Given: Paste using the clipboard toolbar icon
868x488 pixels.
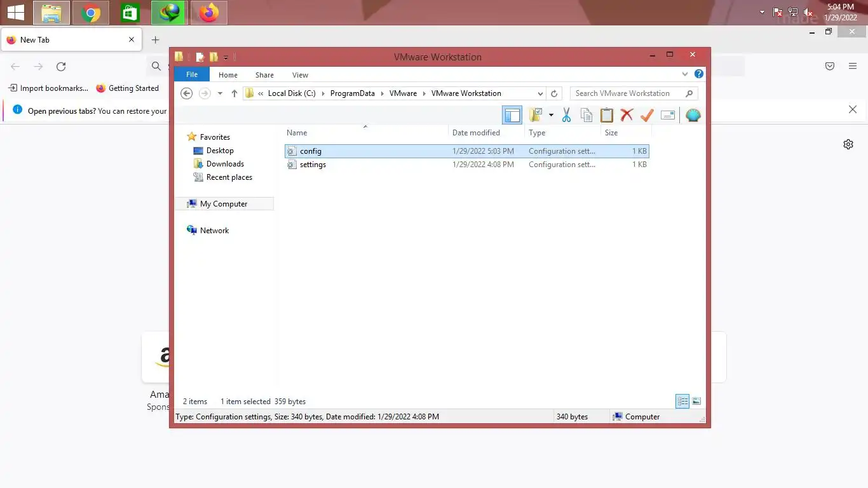Looking at the screenshot, I should (607, 115).
